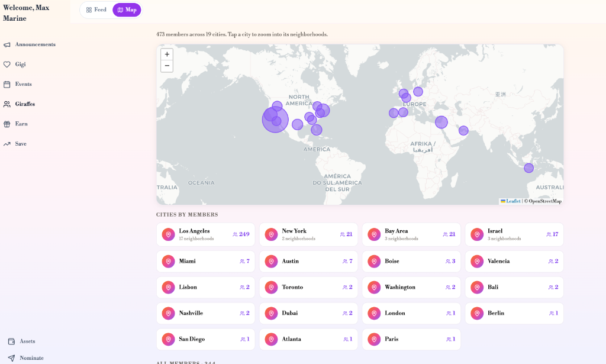Zoom in on the map
The height and width of the screenshot is (364, 606).
point(167,54)
